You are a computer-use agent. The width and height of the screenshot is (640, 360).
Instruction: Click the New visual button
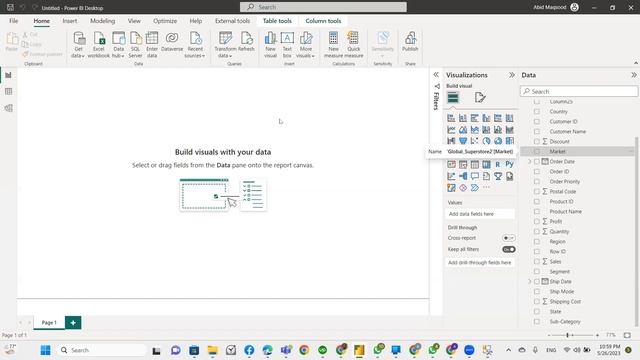click(x=270, y=45)
